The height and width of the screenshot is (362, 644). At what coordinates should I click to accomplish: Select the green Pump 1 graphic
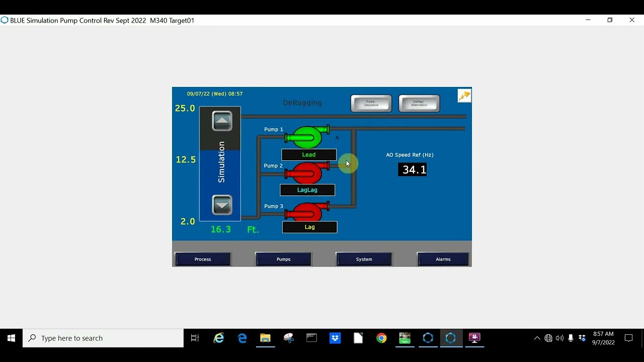click(x=307, y=136)
